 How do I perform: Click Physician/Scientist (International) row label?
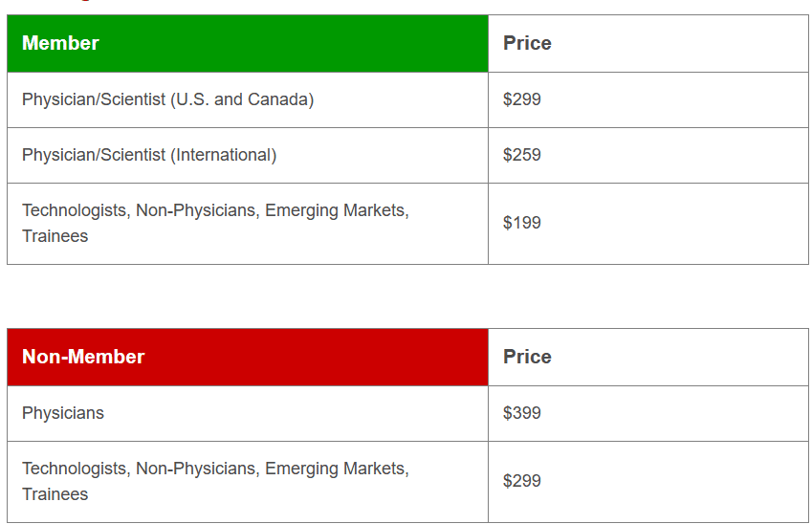point(149,155)
